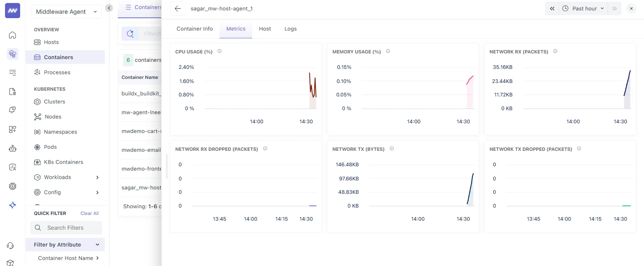The image size is (644, 266).
Task: Click the info icon next to CPU Usage
Action: 219,51
